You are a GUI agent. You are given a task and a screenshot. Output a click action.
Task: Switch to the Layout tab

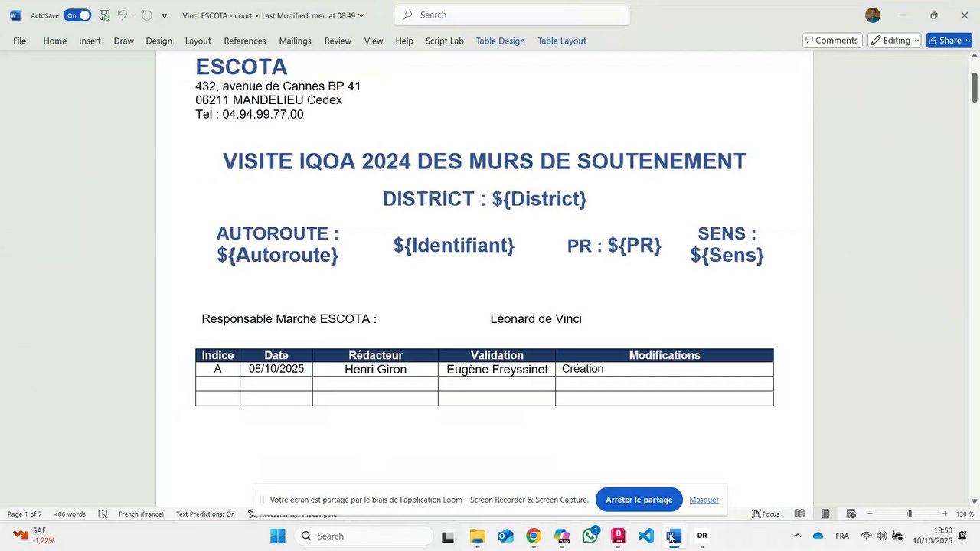198,41
